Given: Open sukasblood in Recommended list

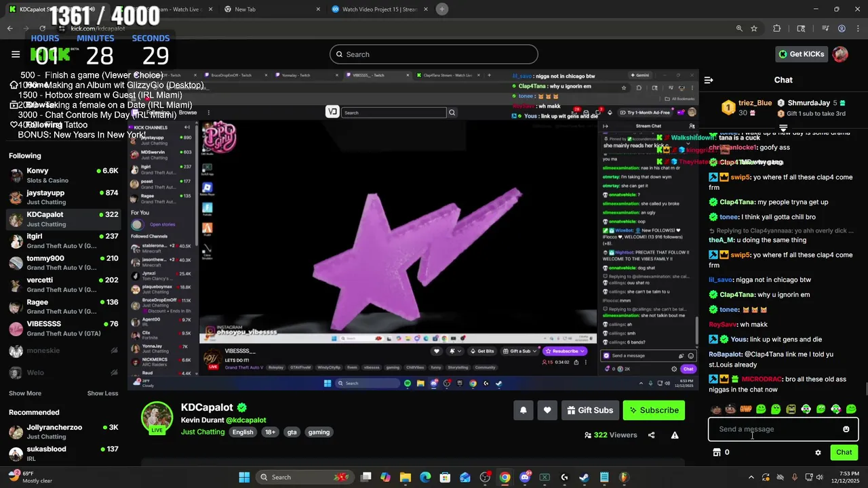Looking at the screenshot, I should pos(64,453).
